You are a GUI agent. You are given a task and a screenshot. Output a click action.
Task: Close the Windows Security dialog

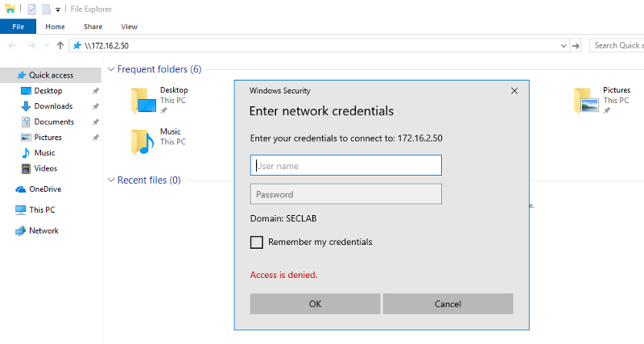point(514,91)
